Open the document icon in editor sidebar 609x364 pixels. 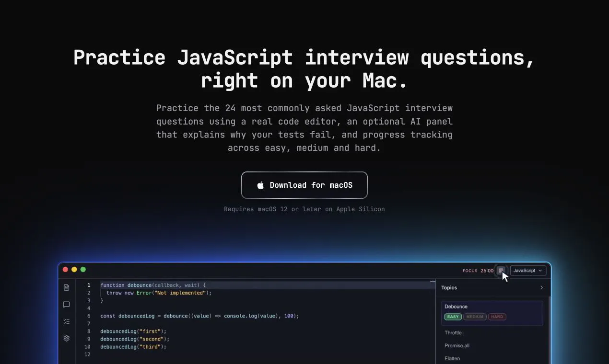coord(67,287)
